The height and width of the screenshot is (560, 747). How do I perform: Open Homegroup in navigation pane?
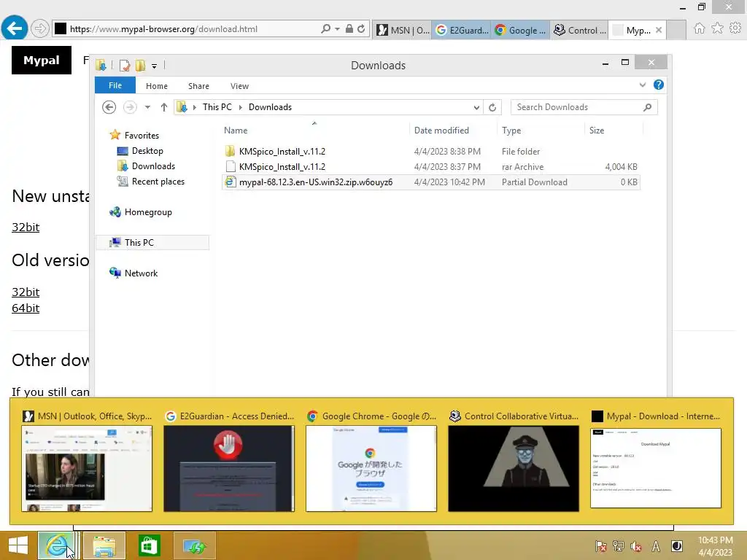pos(141,212)
